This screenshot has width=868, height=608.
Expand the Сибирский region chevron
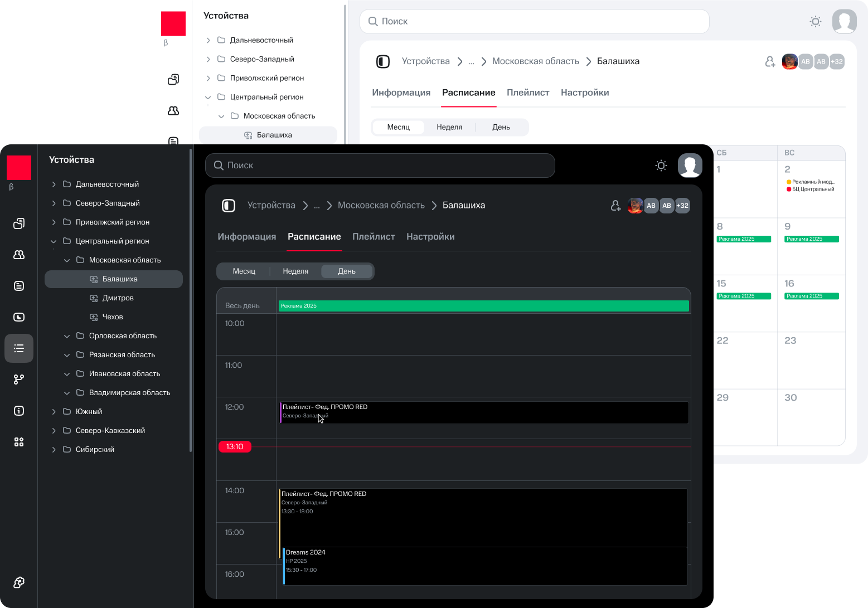[x=54, y=450]
